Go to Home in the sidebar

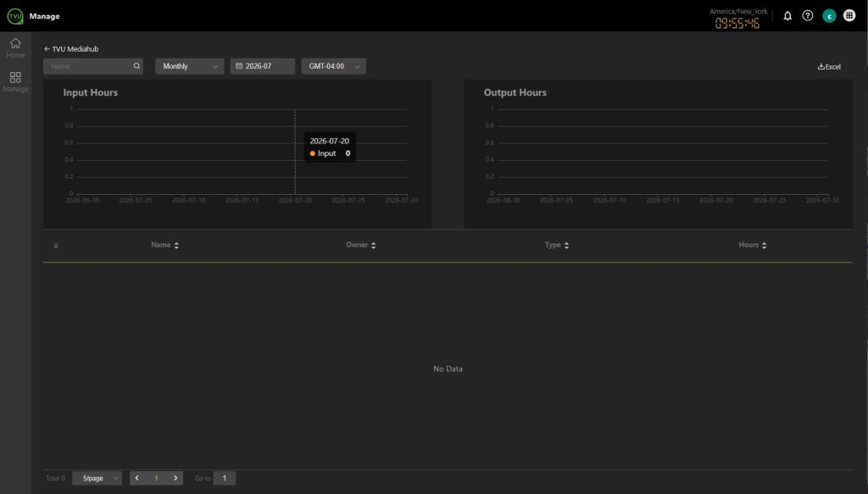pos(15,47)
